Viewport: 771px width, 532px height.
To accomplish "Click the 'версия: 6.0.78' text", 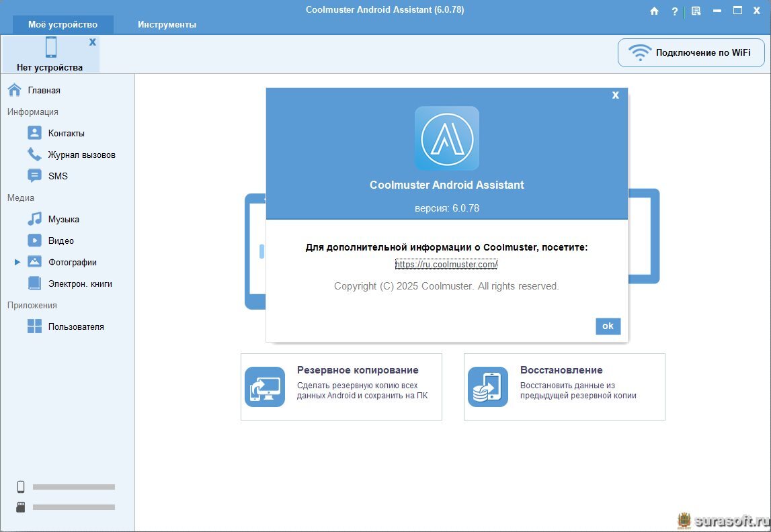I will click(x=447, y=208).
